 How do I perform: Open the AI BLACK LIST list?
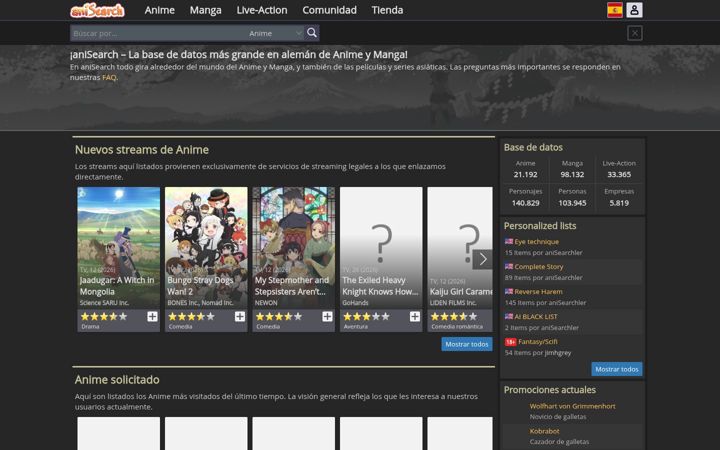coord(535,317)
